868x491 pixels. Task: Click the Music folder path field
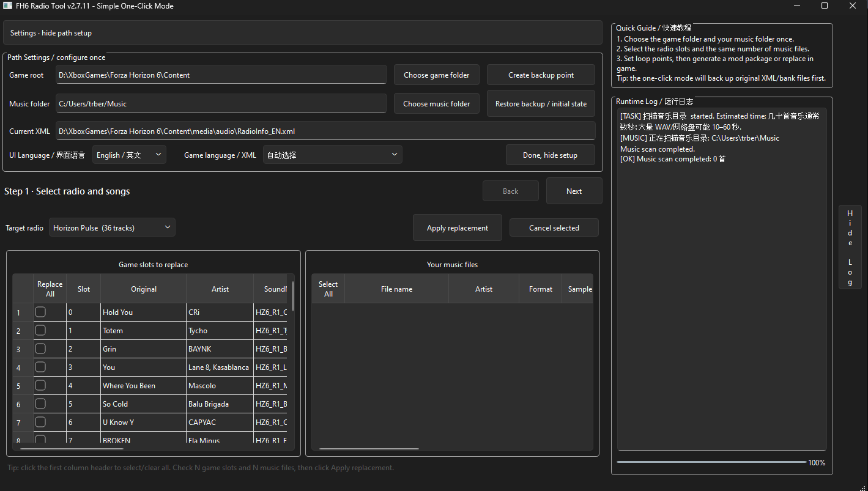221,103
